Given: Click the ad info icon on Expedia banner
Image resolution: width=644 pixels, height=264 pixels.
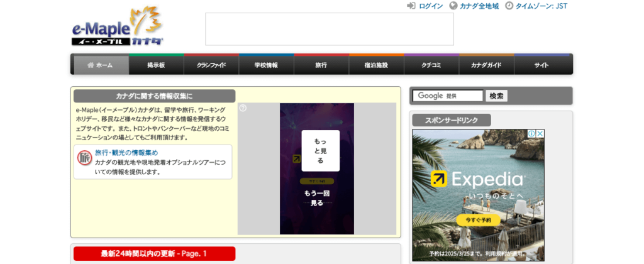Looking at the screenshot, I should click(531, 133).
